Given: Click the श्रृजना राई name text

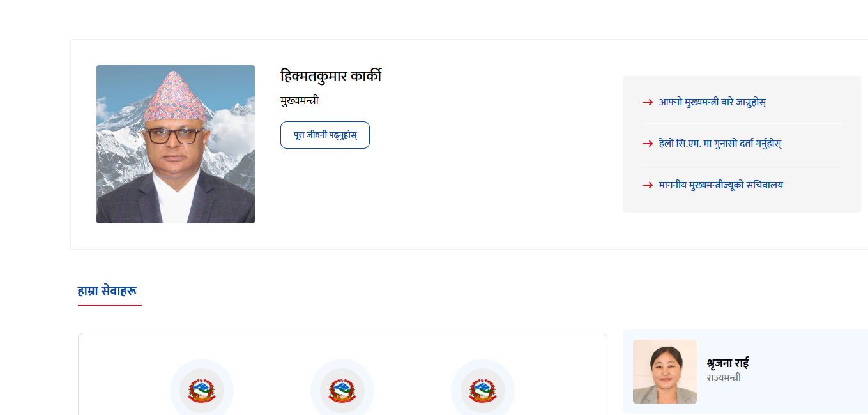Looking at the screenshot, I should 727,363.
